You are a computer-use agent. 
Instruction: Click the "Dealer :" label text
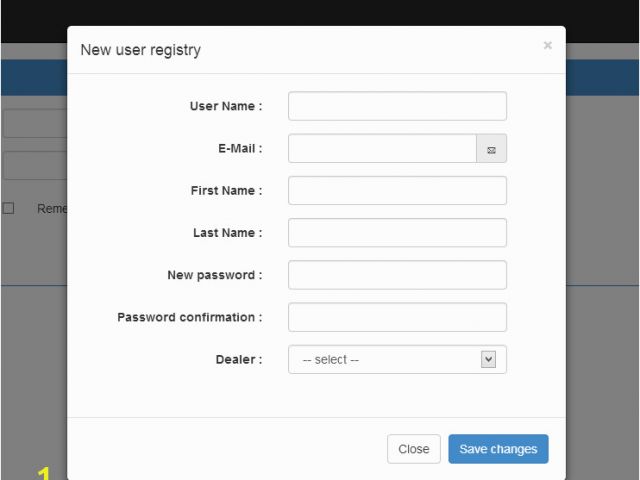point(239,360)
